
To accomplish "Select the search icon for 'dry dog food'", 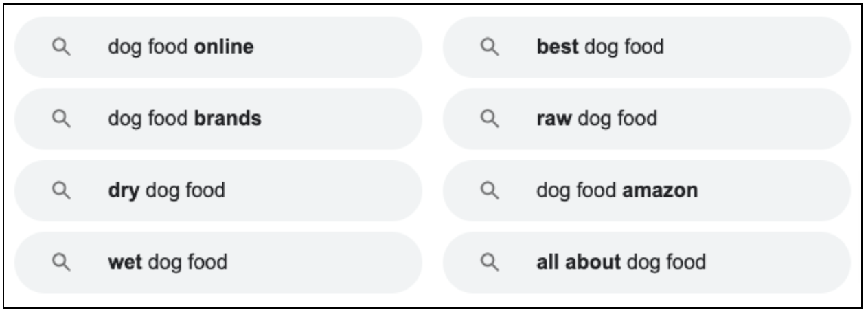I will pyautogui.click(x=60, y=191).
